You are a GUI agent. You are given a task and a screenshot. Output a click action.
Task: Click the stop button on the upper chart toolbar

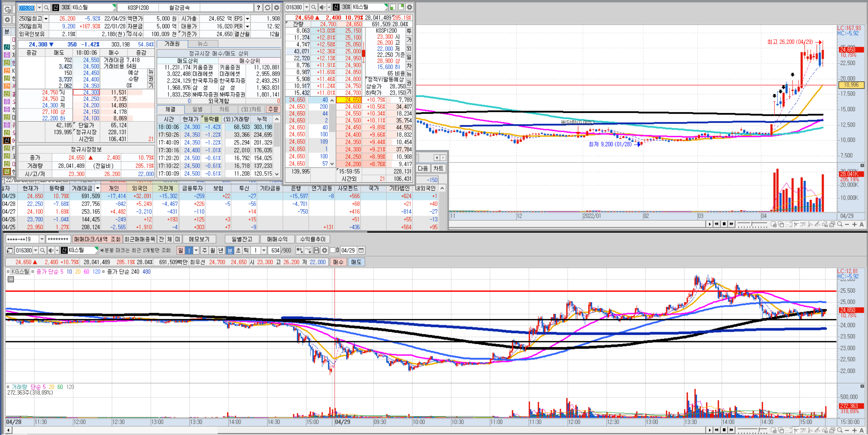coord(724,224)
